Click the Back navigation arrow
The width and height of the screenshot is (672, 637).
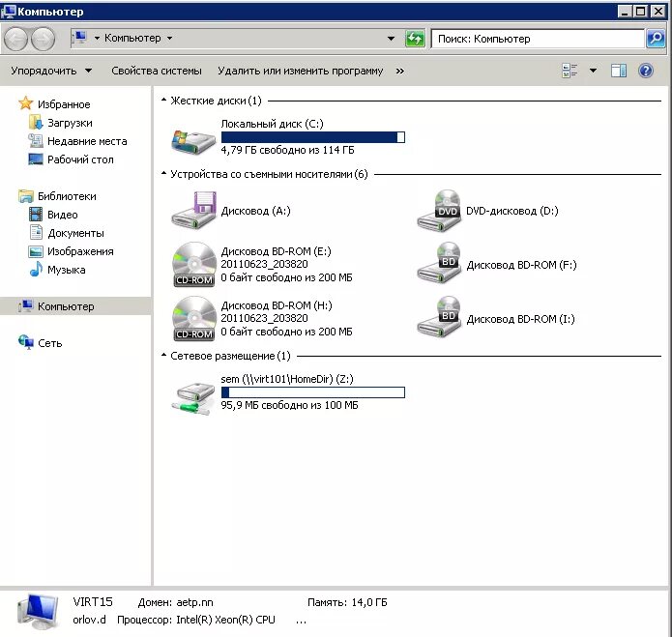pos(15,39)
